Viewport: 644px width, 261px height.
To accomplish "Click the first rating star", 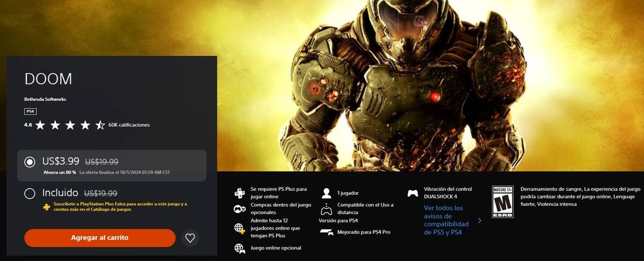I will (40, 125).
